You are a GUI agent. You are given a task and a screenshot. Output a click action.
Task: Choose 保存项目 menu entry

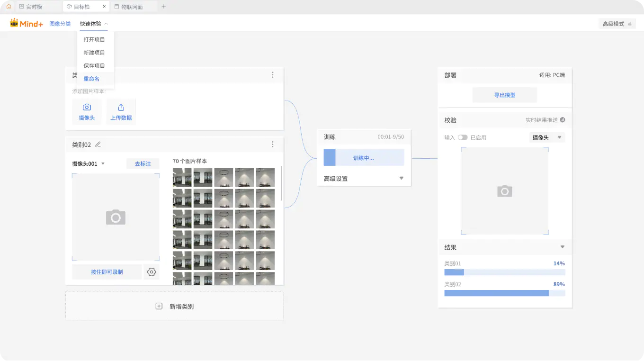(x=94, y=66)
